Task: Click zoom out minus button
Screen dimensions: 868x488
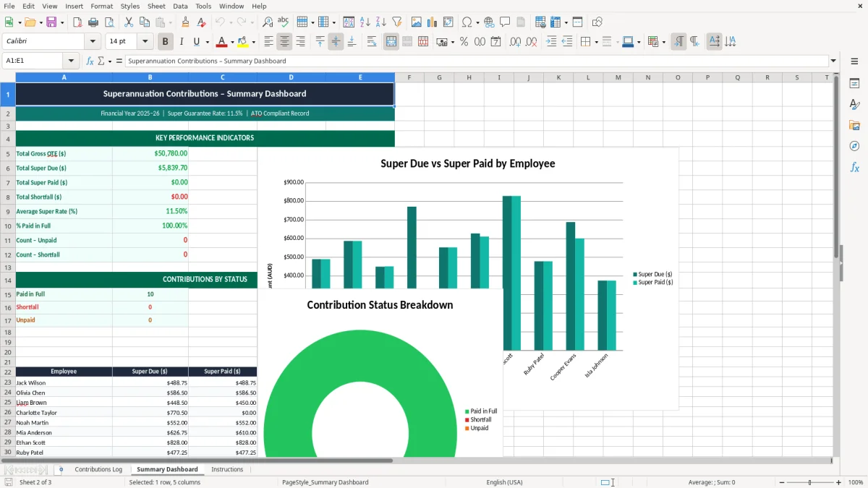Action: pos(781,482)
